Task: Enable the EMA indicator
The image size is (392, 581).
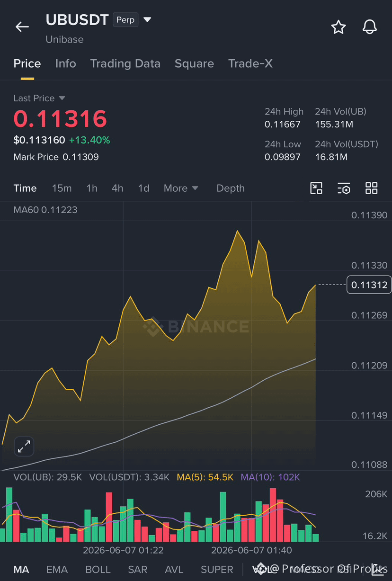Action: point(57,569)
